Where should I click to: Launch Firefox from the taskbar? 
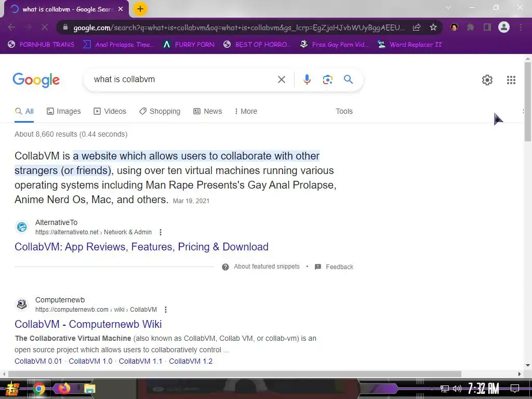64,389
